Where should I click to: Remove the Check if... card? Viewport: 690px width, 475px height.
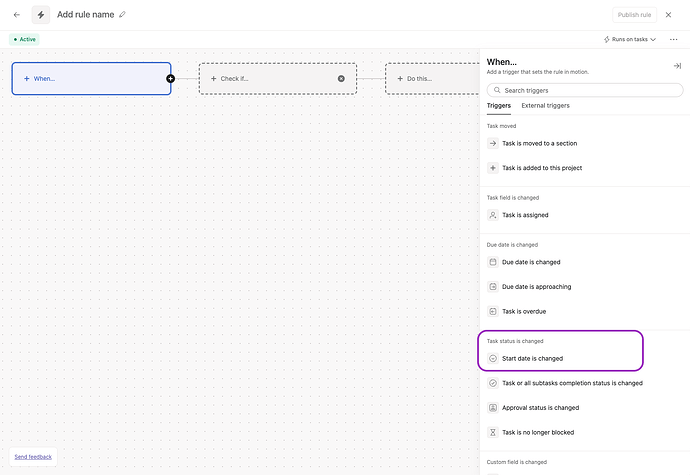pos(341,78)
